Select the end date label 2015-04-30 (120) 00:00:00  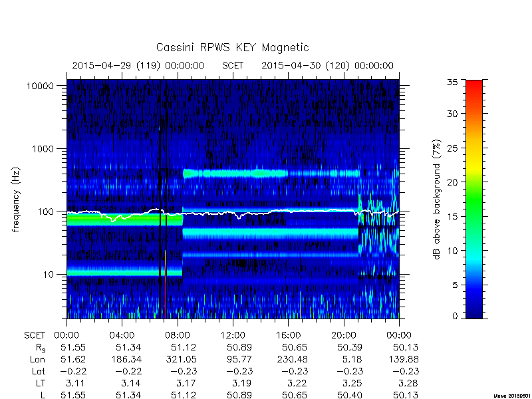327,65
